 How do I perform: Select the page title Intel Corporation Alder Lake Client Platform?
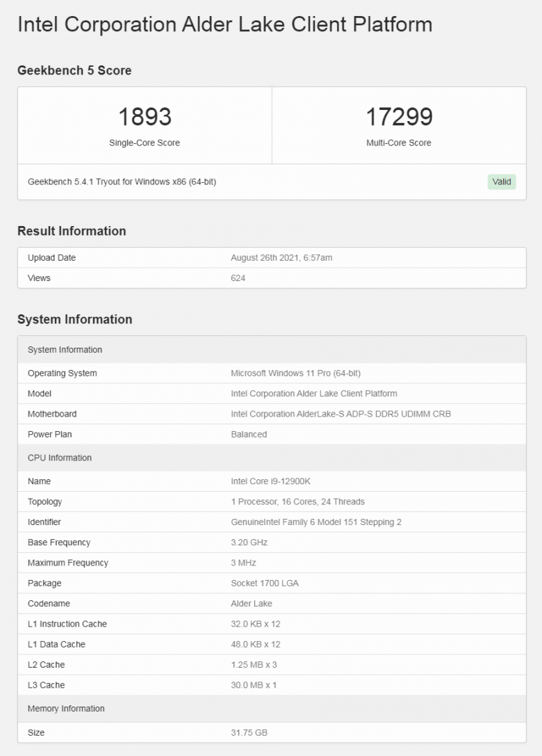tap(225, 24)
